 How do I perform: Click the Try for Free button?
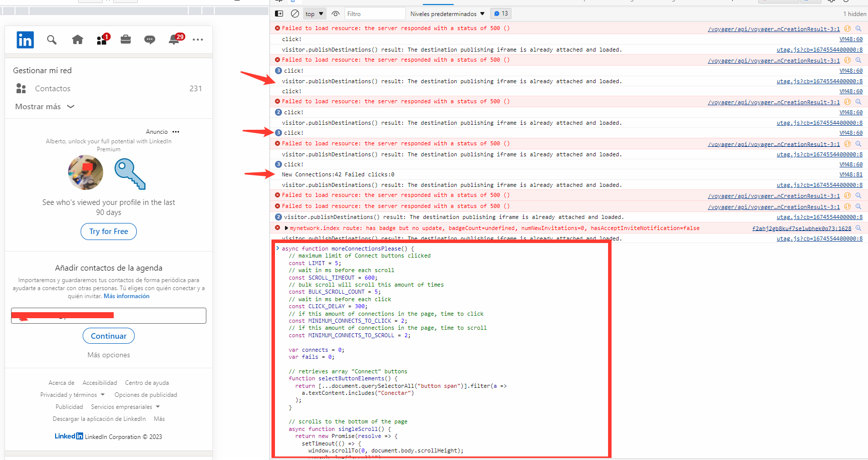(x=109, y=232)
